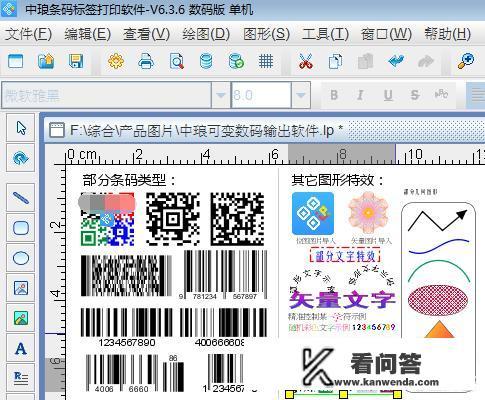Screen dimensions: 485x400
Task: Open the 编辑(E) menu
Action: [87, 34]
